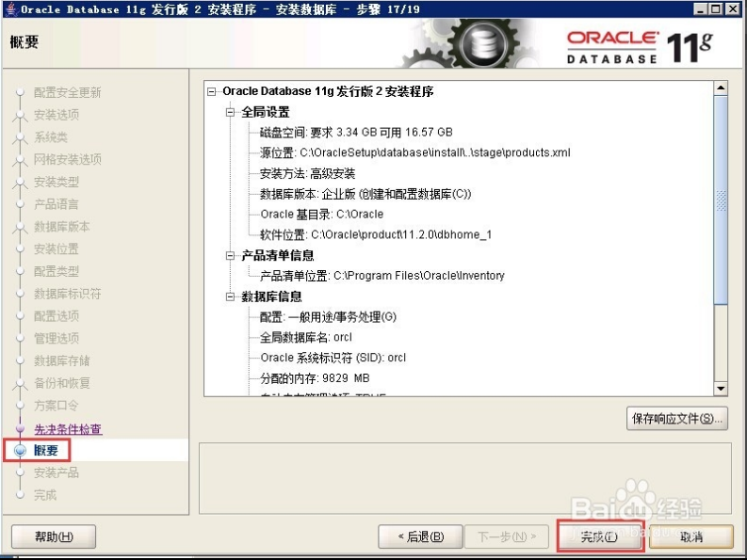Click the 系统类 step
The width and height of the screenshot is (747, 560).
[51, 137]
